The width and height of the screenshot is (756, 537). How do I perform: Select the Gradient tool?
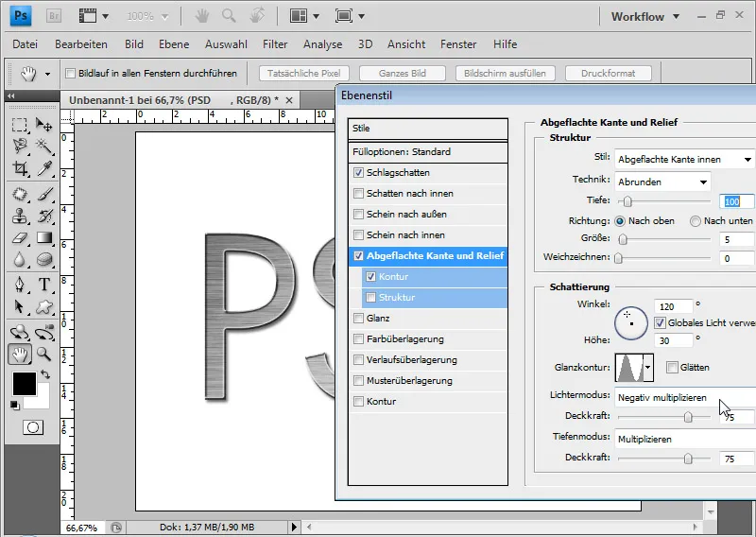pyautogui.click(x=43, y=238)
